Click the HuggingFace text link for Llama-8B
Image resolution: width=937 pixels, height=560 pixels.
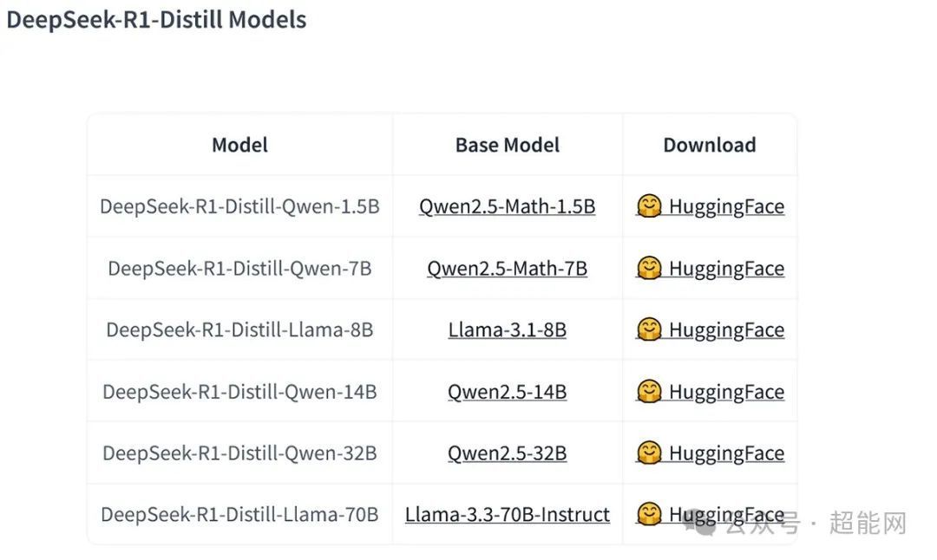[726, 330]
